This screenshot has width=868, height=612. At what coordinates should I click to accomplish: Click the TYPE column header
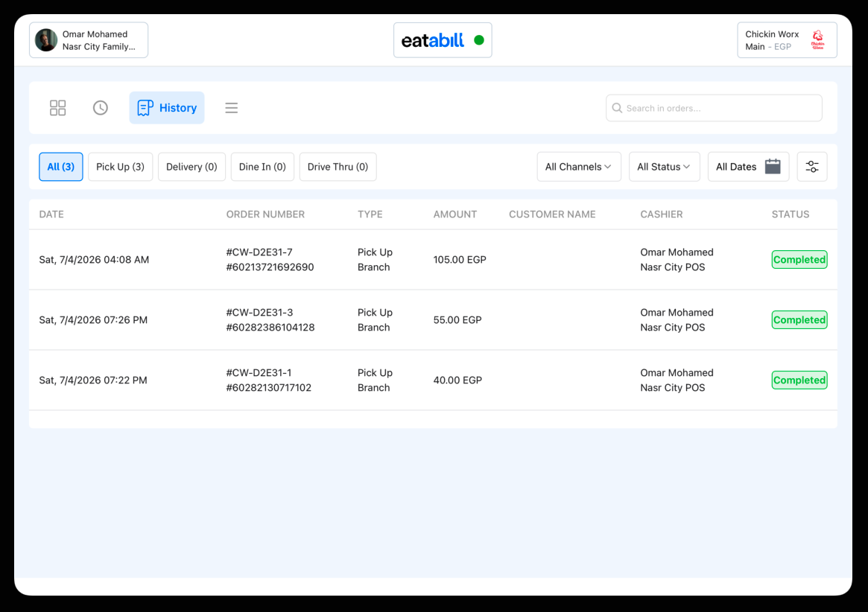click(x=370, y=214)
